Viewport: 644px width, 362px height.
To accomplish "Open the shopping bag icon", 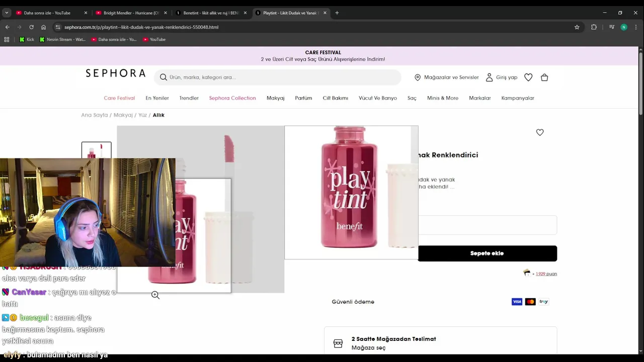I will (544, 77).
